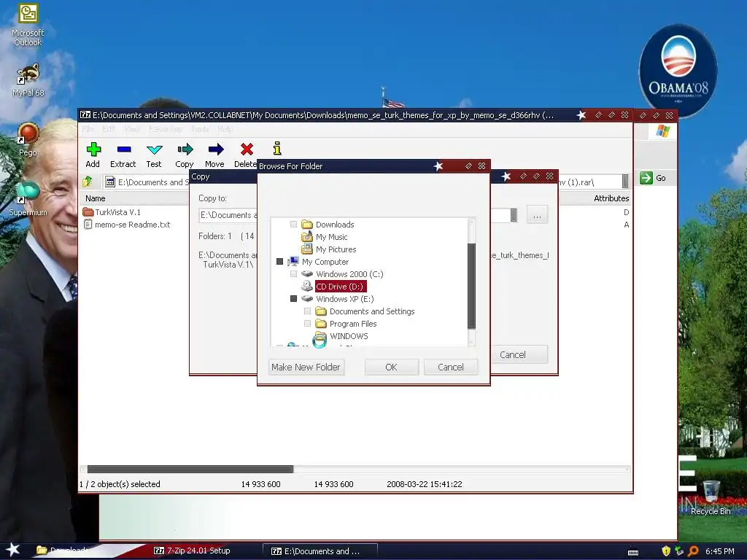The image size is (747, 560).
Task: Collapse the Windows XP (E:) drive node
Action: coord(293,298)
